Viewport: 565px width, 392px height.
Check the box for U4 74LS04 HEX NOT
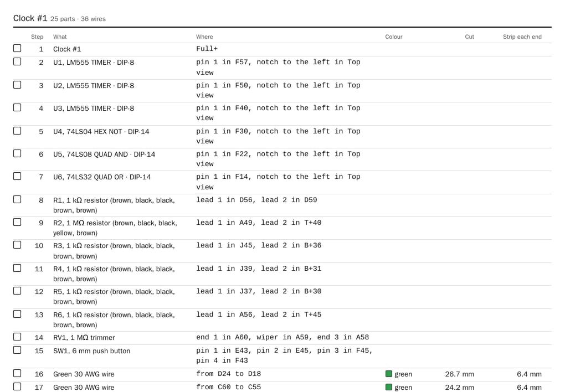[17, 131]
